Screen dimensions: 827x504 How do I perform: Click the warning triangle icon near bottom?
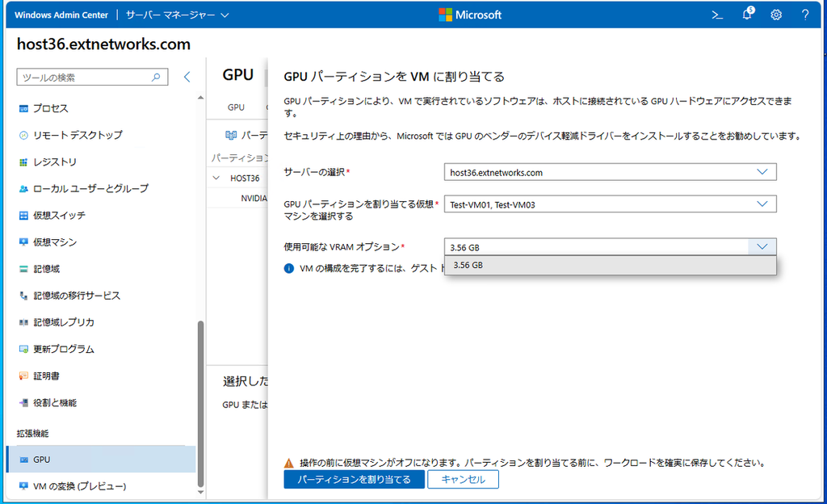click(289, 463)
